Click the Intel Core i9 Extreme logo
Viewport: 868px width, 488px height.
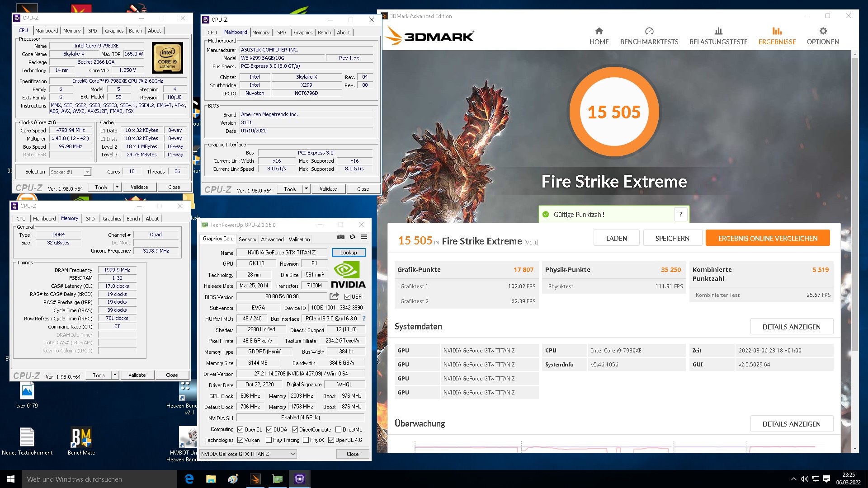pos(167,57)
